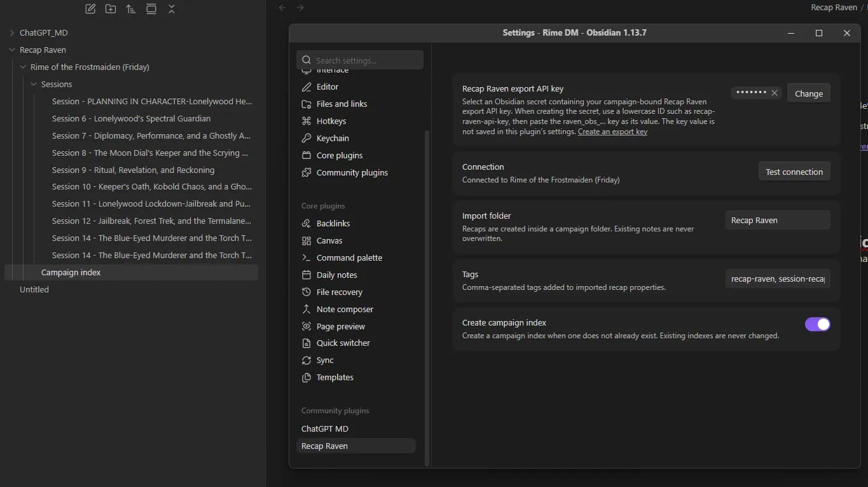Click the Change button for API key

[809, 93]
